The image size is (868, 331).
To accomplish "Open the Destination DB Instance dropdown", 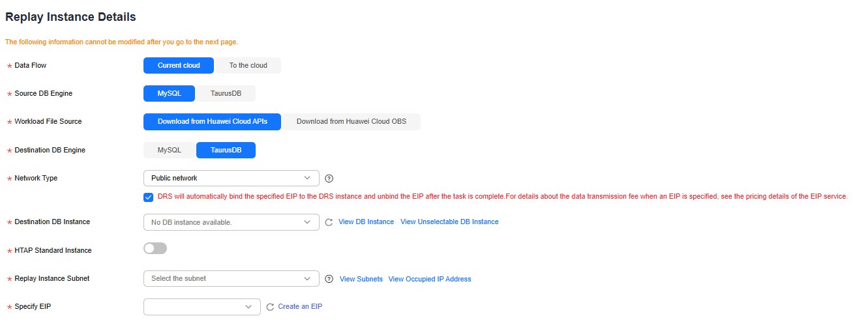I will [x=232, y=222].
